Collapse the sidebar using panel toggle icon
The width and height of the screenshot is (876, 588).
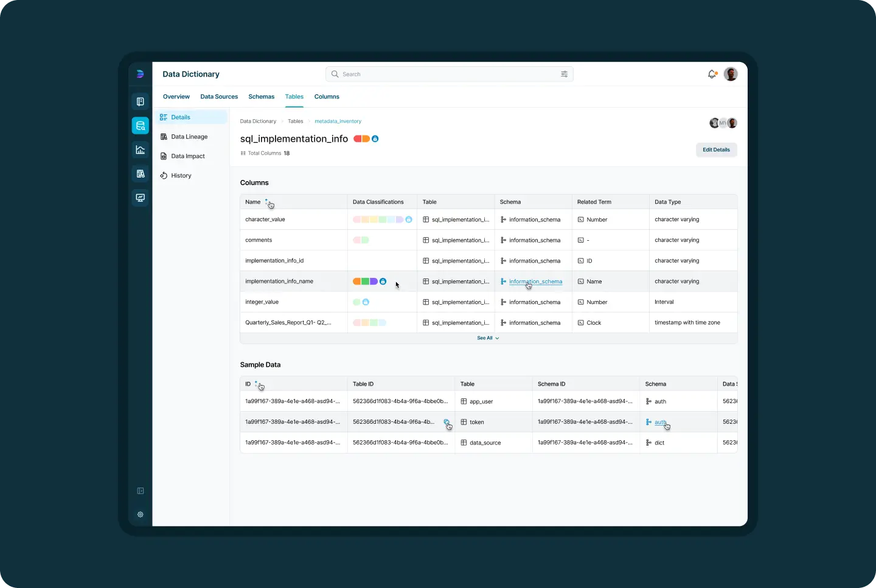tap(140, 491)
